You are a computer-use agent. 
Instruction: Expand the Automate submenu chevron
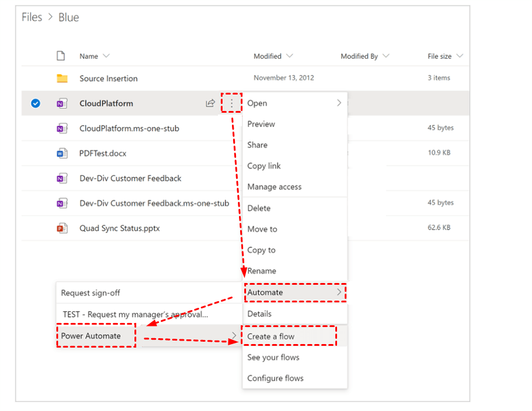pyautogui.click(x=339, y=292)
